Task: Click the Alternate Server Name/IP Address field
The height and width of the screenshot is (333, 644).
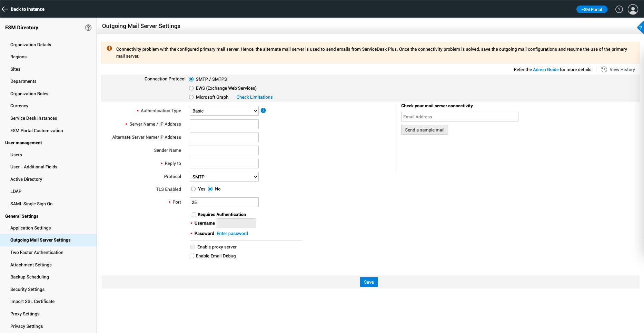Action: click(x=224, y=137)
